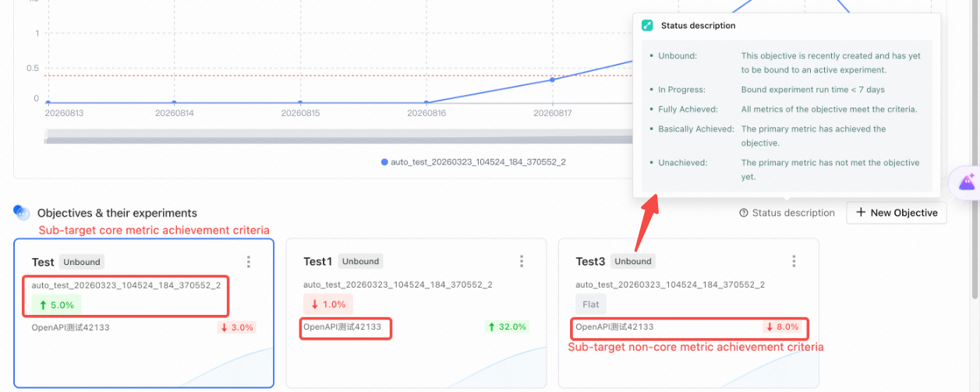This screenshot has height=392, width=980.
Task: Click the purple assistant floating icon
Action: tap(967, 183)
